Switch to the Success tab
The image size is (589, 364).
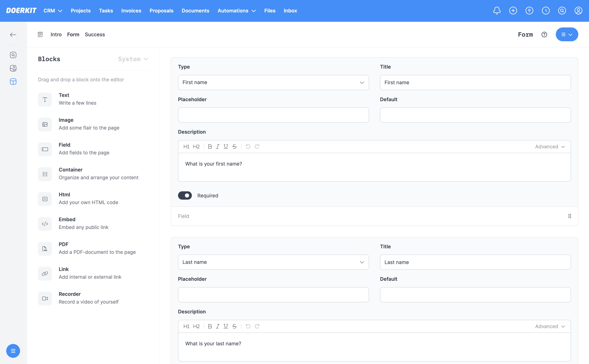(95, 34)
